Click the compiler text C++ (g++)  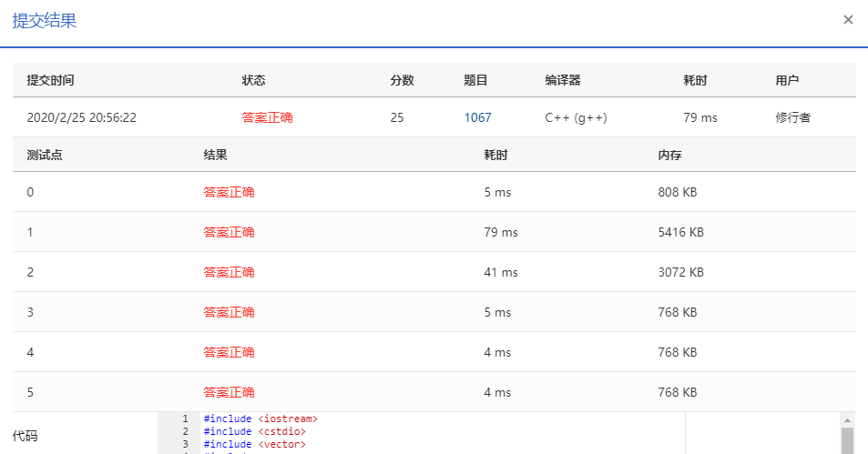(x=576, y=117)
